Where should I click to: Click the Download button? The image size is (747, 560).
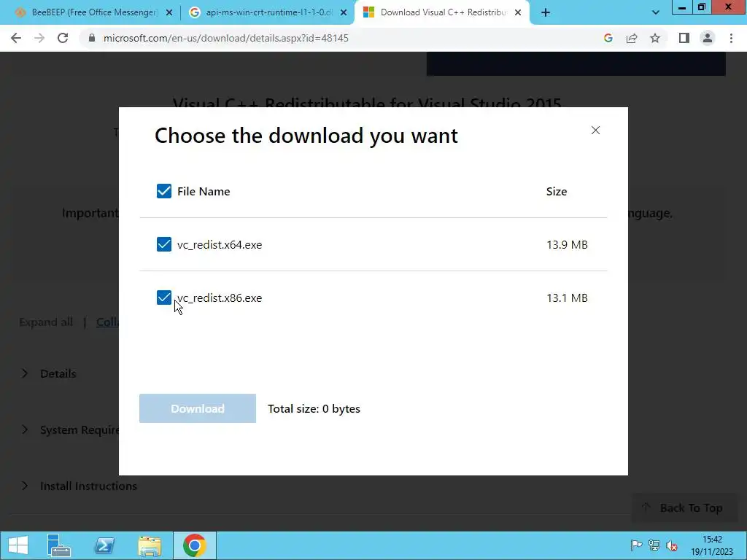tap(197, 408)
